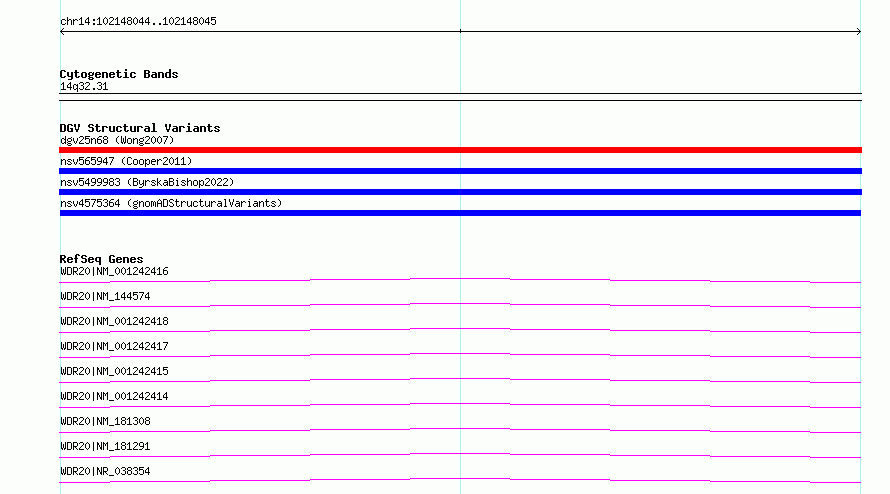This screenshot has width=890, height=494.
Task: Open the nsv5499983 (ByrskaBishop2022) variant label
Action: pos(147,182)
